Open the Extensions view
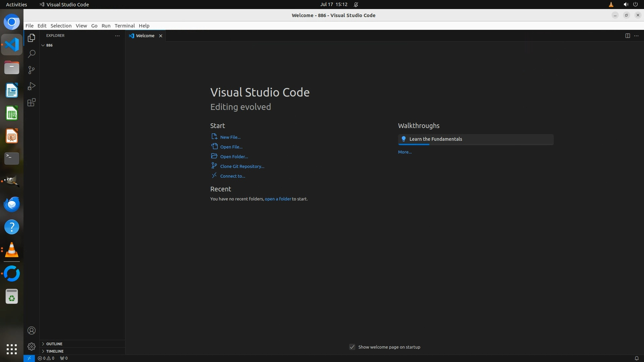The image size is (644, 362). click(32, 103)
